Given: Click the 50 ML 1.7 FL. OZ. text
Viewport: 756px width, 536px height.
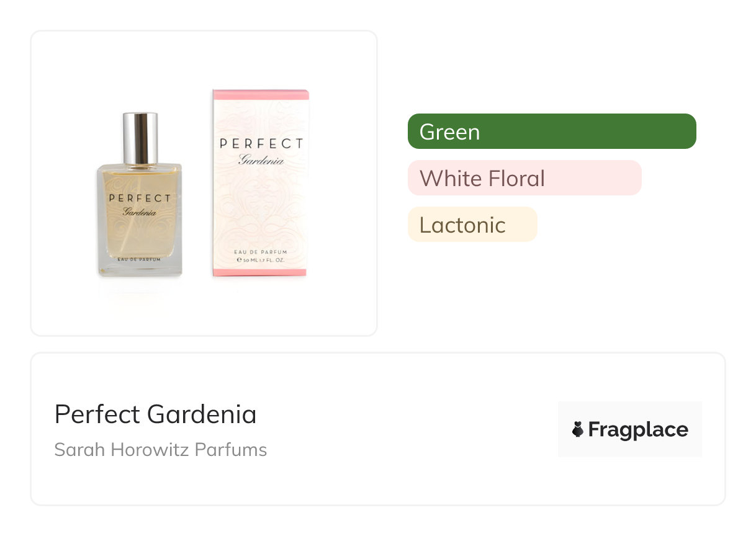Looking at the screenshot, I should pyautogui.click(x=261, y=261).
